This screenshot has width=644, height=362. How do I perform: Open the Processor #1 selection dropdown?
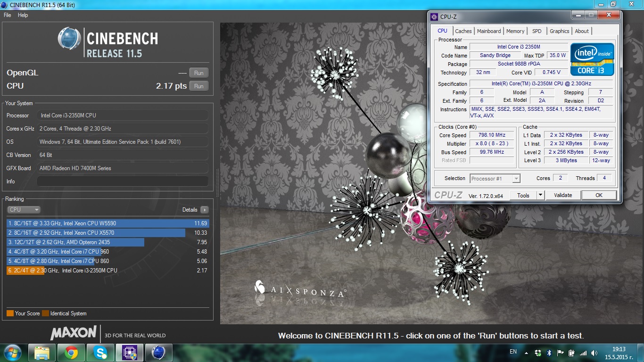[x=495, y=179]
